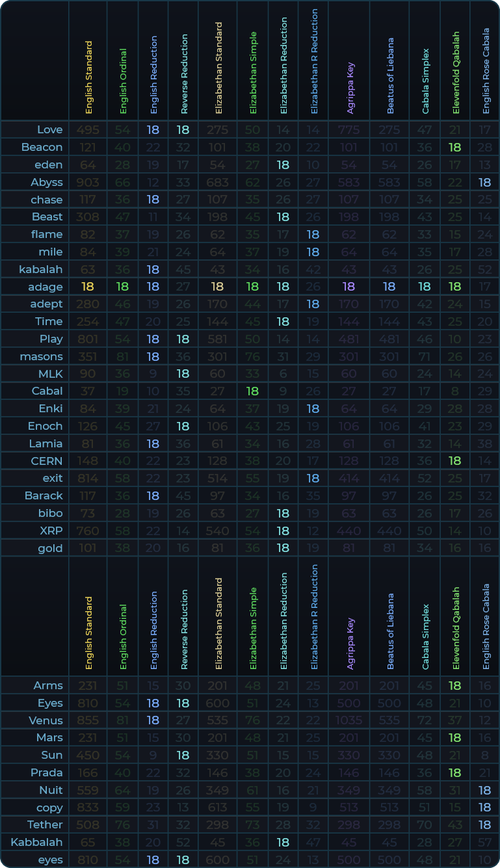This screenshot has height=868, width=500.
Task: Open the "Enoch" row entry
Action: (45, 426)
